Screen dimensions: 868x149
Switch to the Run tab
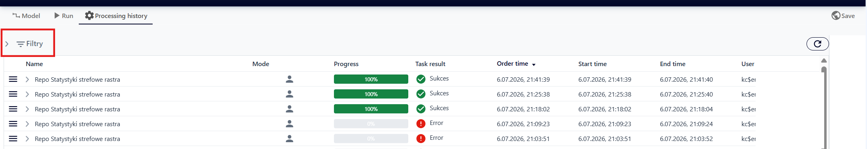pos(63,16)
